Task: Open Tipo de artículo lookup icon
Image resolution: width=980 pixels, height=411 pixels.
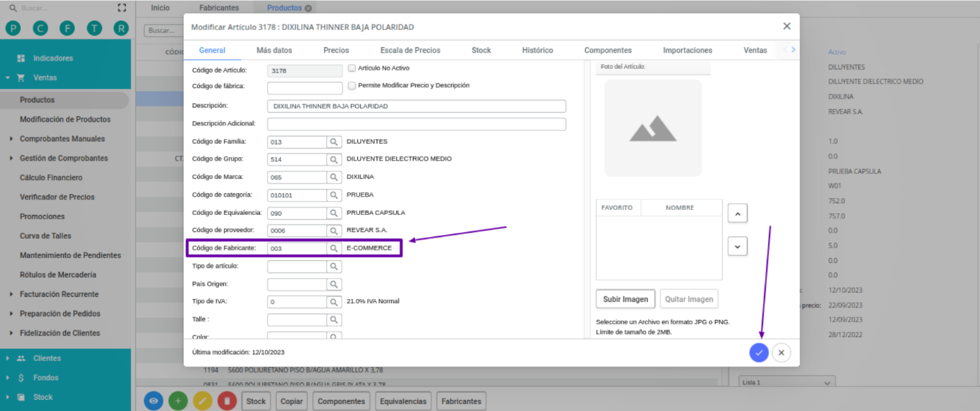Action: point(334,266)
